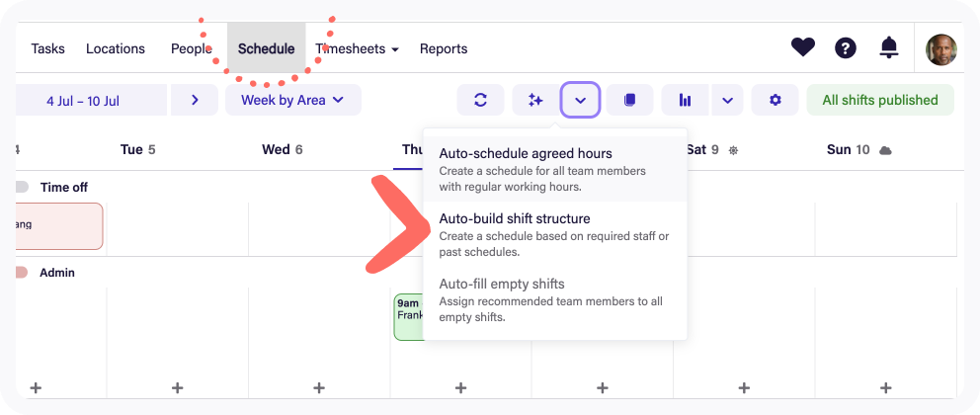Open the pink time off card
The height and width of the screenshot is (415, 980).
[58, 225]
